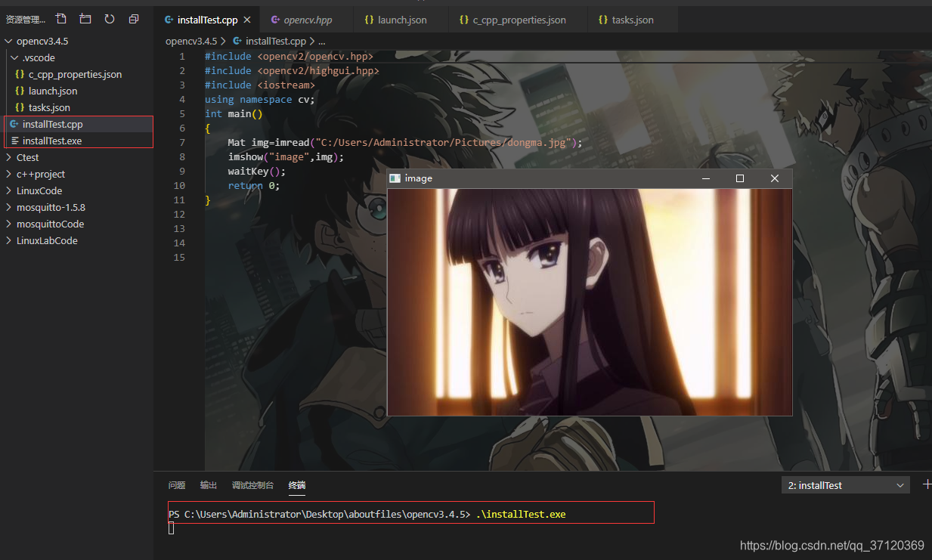
Task: Click the displayed picture inside the image window
Action: click(590, 302)
